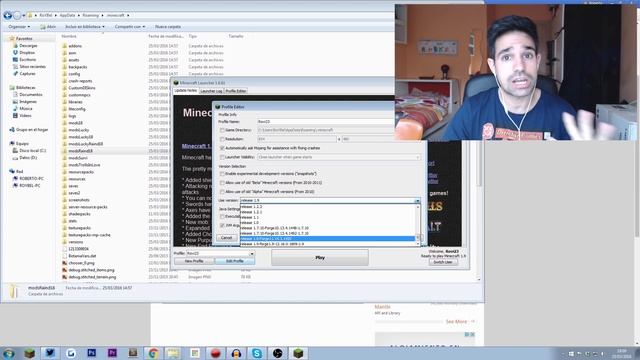The height and width of the screenshot is (360, 640).
Task: Open Música library in the sidebar
Action: pyautogui.click(x=25, y=109)
